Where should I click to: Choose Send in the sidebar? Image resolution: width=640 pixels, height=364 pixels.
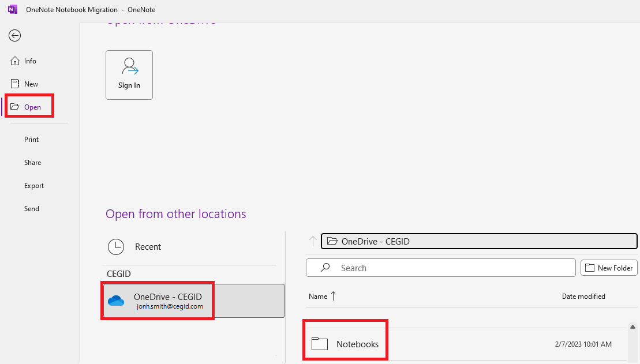tap(32, 208)
